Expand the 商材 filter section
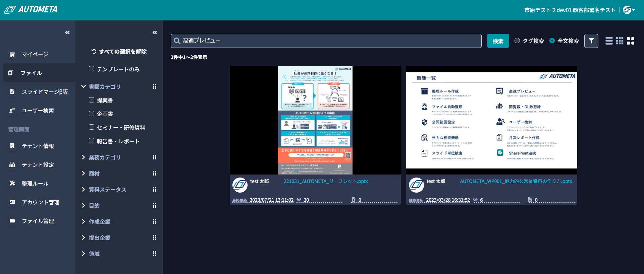The image size is (644, 274). pos(84,173)
